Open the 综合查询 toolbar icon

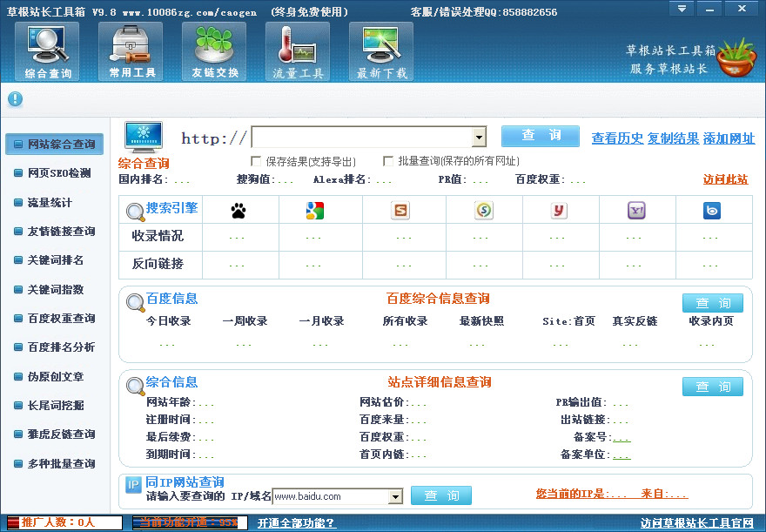(x=47, y=51)
